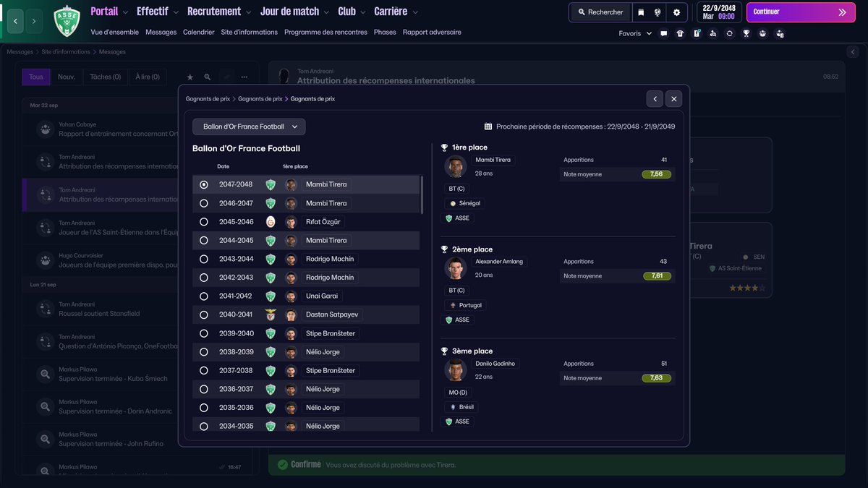Image resolution: width=868 pixels, height=488 pixels.
Task: Select the 2043-2044 season radio button
Action: (x=204, y=259)
